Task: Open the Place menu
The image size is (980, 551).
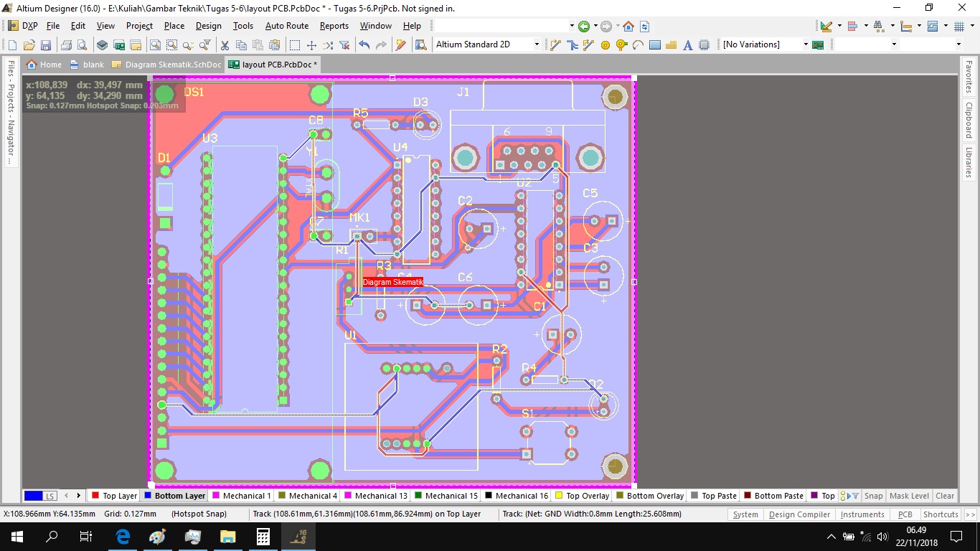Action: pos(174,26)
